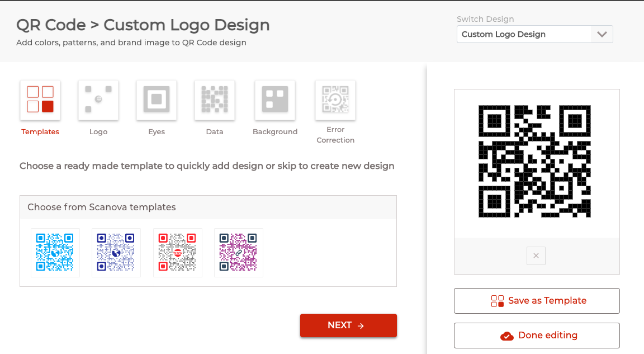Select the Data pattern tool
Image resolution: width=644 pixels, height=354 pixels.
tap(214, 100)
